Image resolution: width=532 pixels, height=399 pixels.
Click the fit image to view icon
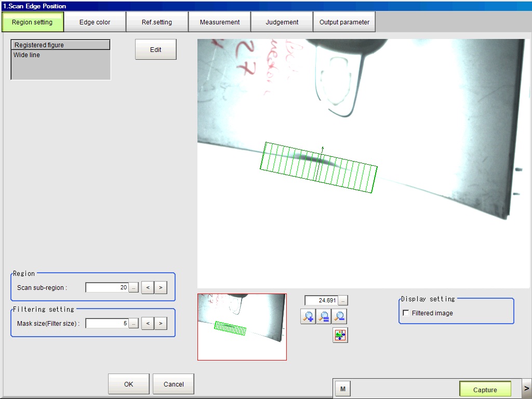tap(340, 335)
